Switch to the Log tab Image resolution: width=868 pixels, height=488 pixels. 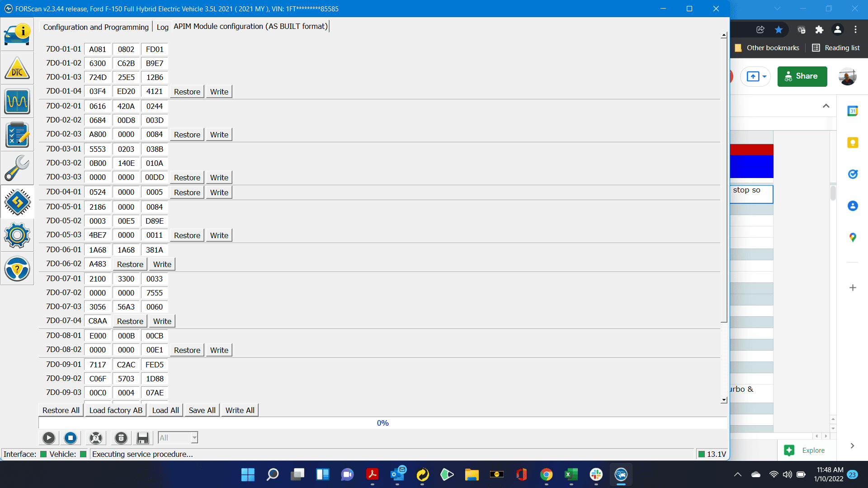[x=162, y=27]
